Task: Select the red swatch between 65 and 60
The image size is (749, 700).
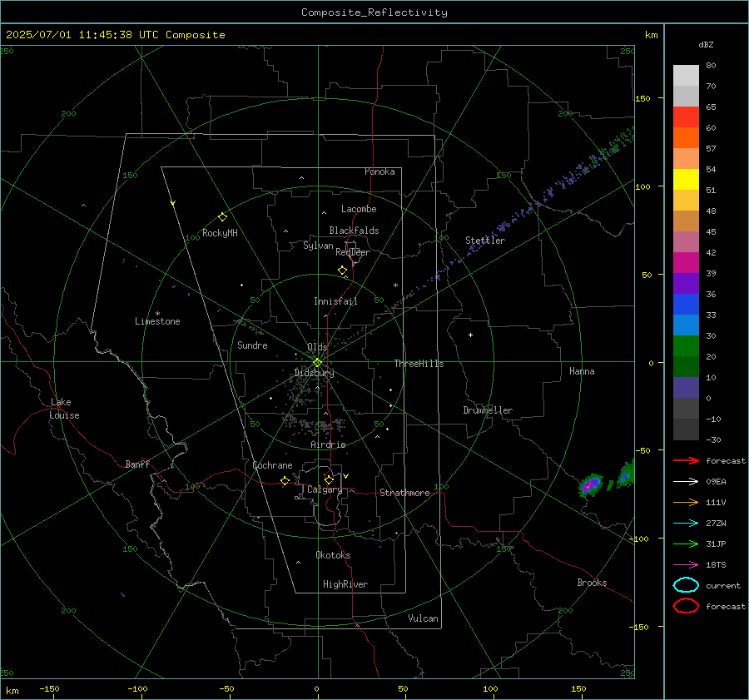Action: [686, 117]
